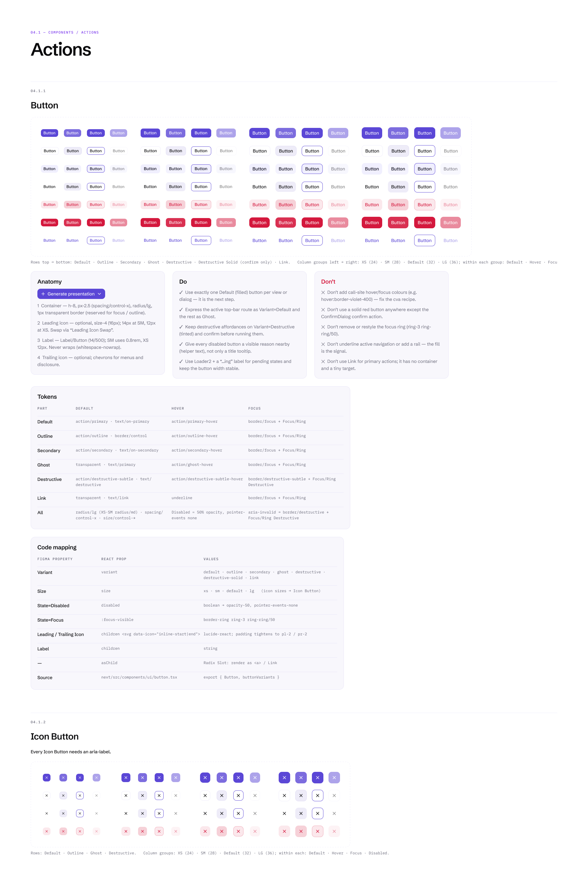Viewport: 588px width, 886px height.
Task: Click the check mark beside "Give every disabled button"
Action: [181, 344]
